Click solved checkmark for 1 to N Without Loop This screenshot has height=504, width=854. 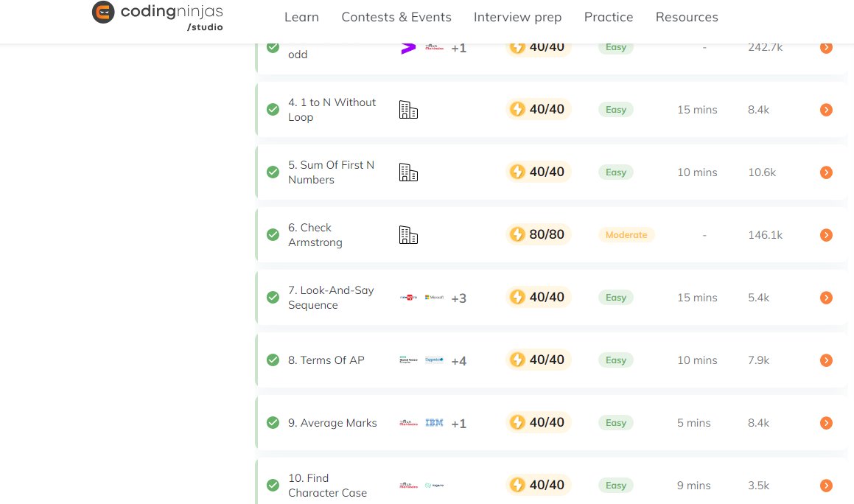tap(273, 110)
